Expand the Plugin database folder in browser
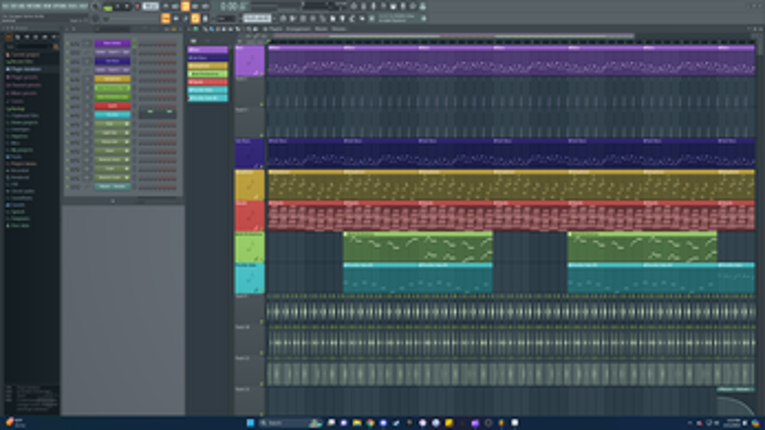This screenshot has height=430, width=765. click(21, 69)
